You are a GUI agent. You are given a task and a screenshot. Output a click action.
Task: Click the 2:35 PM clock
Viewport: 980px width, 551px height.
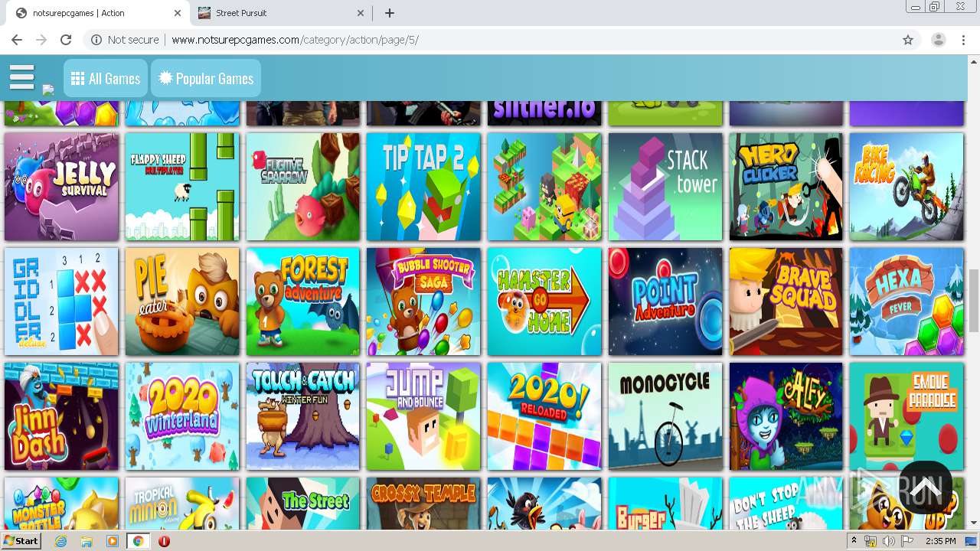(x=939, y=541)
